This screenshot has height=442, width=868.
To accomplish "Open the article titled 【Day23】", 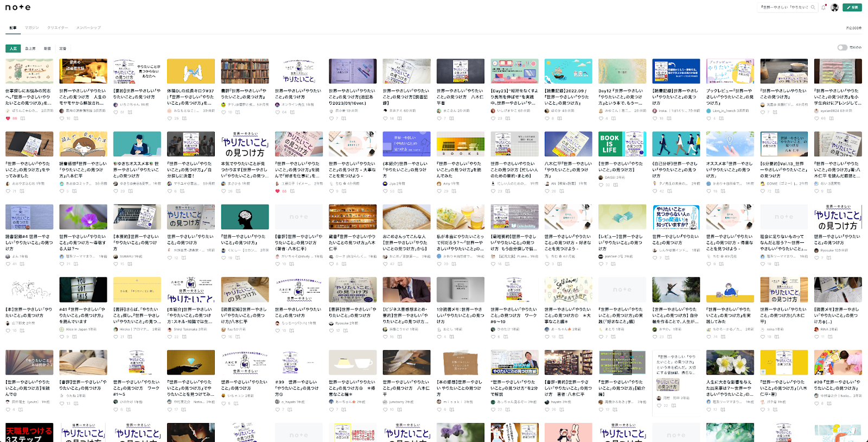I will [x=514, y=97].
